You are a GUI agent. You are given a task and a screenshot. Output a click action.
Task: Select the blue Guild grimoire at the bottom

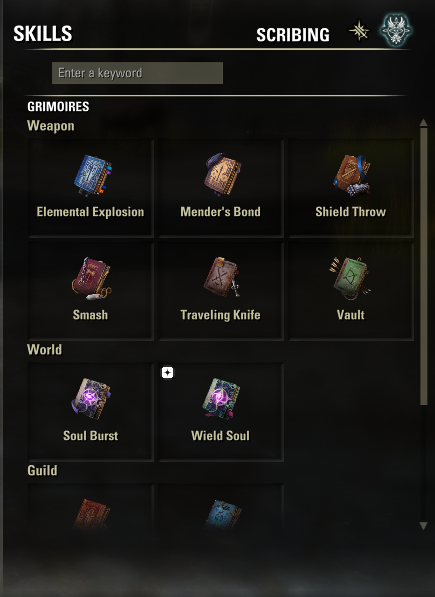223,514
